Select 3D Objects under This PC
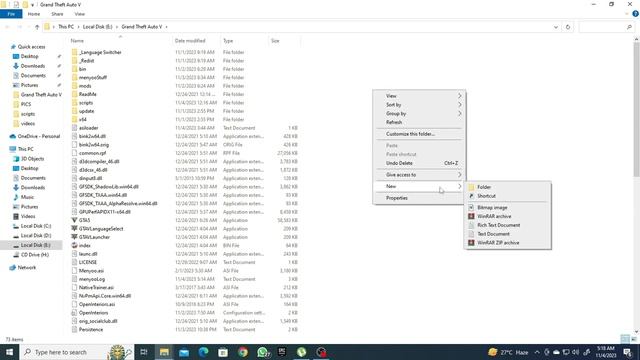 coord(32,159)
